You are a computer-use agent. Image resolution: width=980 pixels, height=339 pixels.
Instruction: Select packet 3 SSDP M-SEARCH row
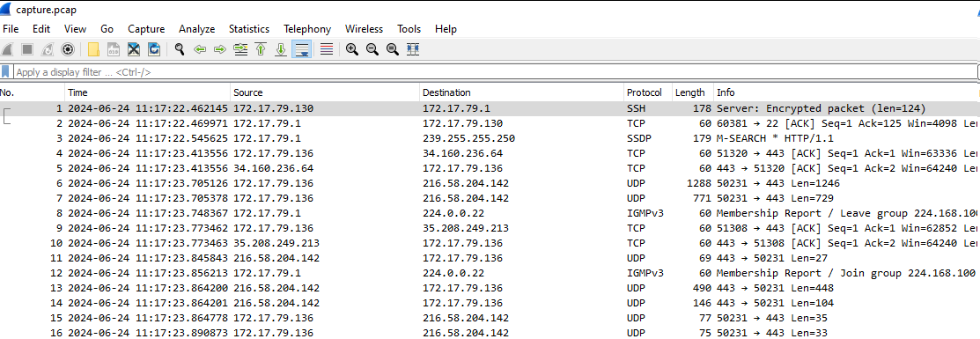(490, 138)
